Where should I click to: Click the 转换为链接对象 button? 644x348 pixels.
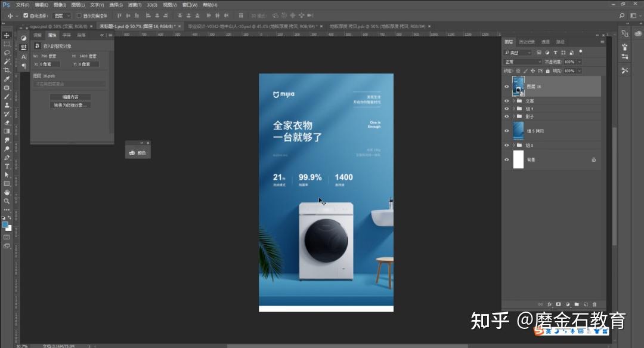point(70,105)
